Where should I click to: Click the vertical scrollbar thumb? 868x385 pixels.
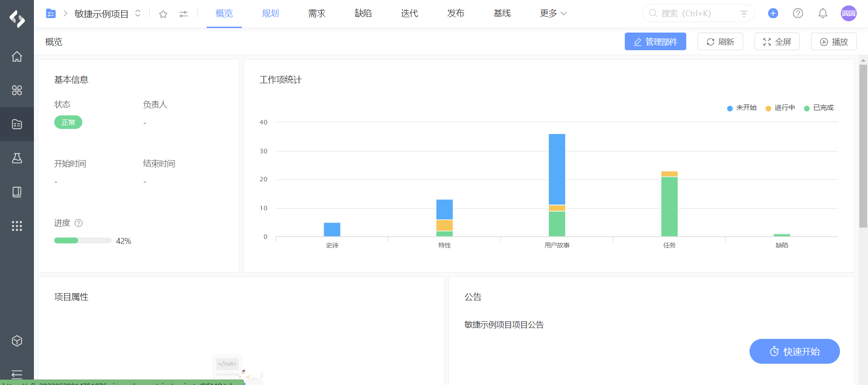(863, 146)
